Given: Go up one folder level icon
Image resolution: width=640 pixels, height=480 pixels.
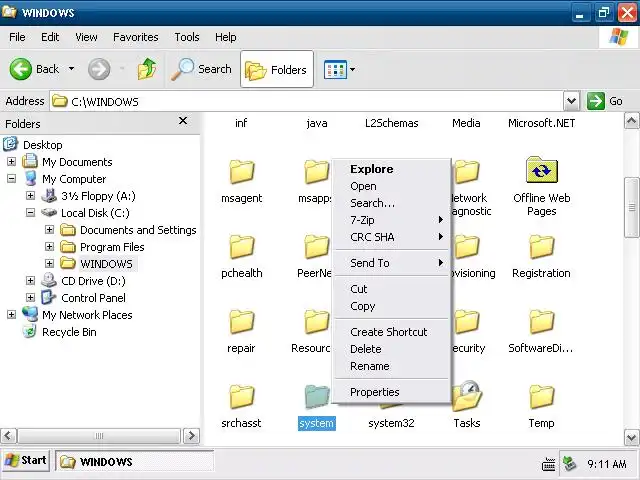Looking at the screenshot, I should tap(147, 69).
